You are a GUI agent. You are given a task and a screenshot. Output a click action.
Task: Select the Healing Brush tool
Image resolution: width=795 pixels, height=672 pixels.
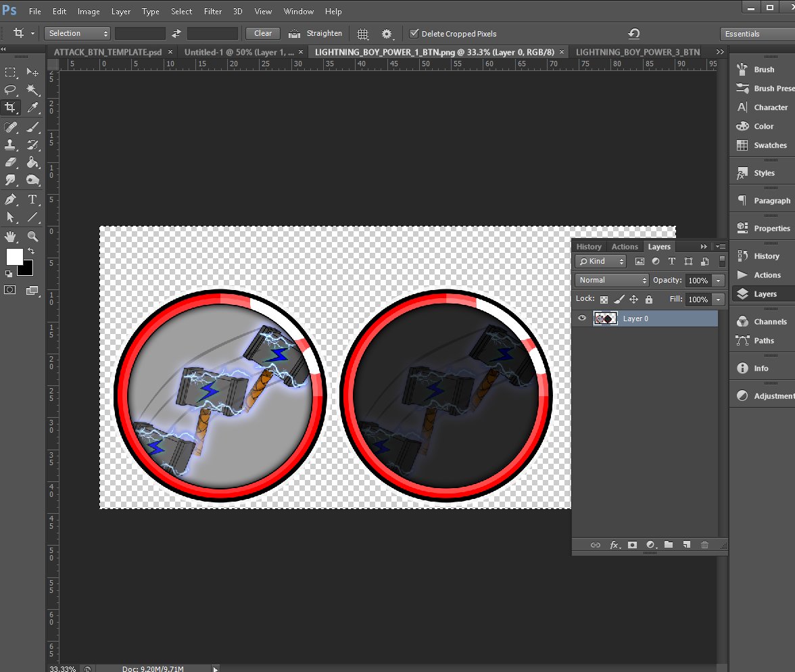(x=10, y=127)
